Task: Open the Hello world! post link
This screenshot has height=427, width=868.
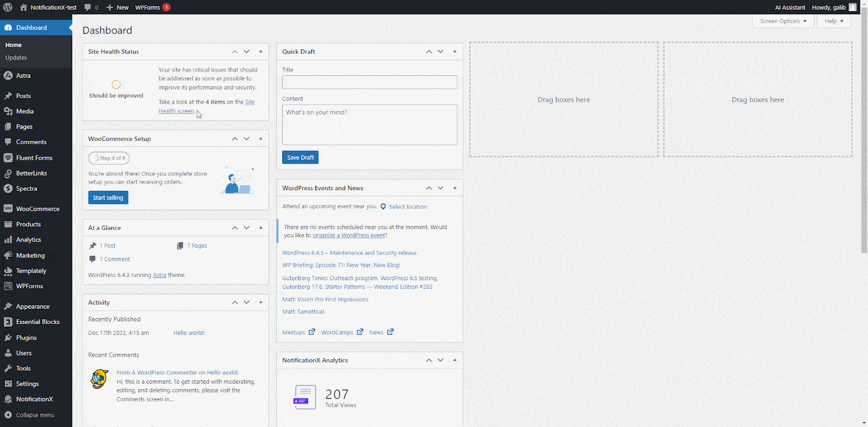Action: click(x=189, y=333)
